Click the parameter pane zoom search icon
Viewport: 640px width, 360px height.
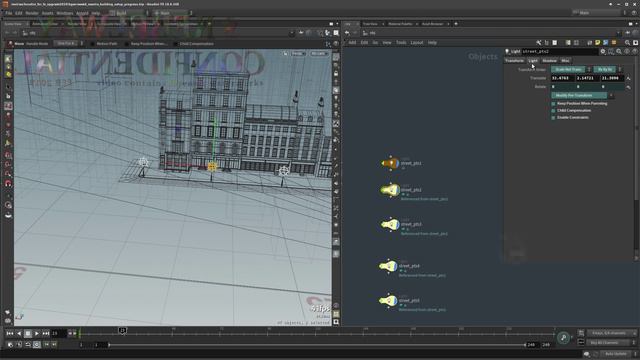(619, 51)
